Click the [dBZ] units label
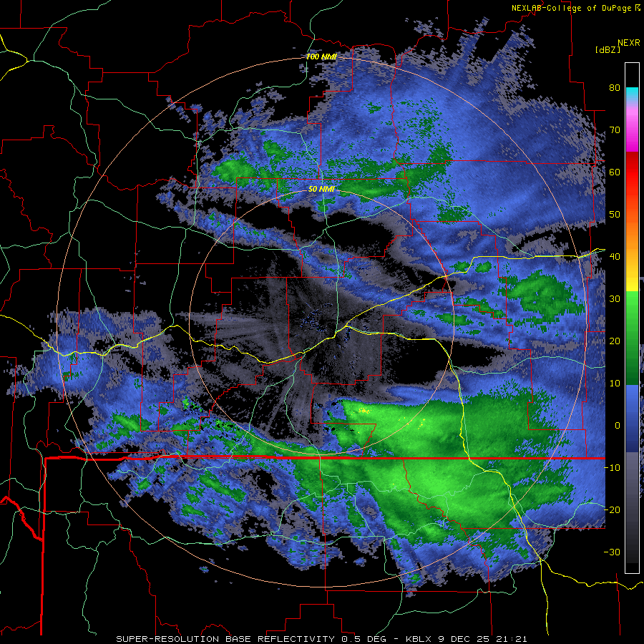 (608, 49)
